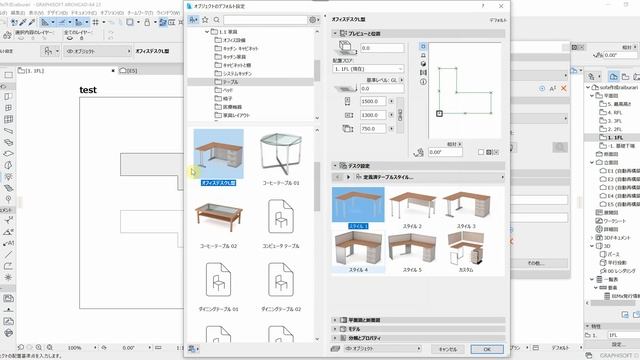Select the ダイニングテーブル 01 object item
Viewport: 640px width, 360px height.
click(x=218, y=286)
